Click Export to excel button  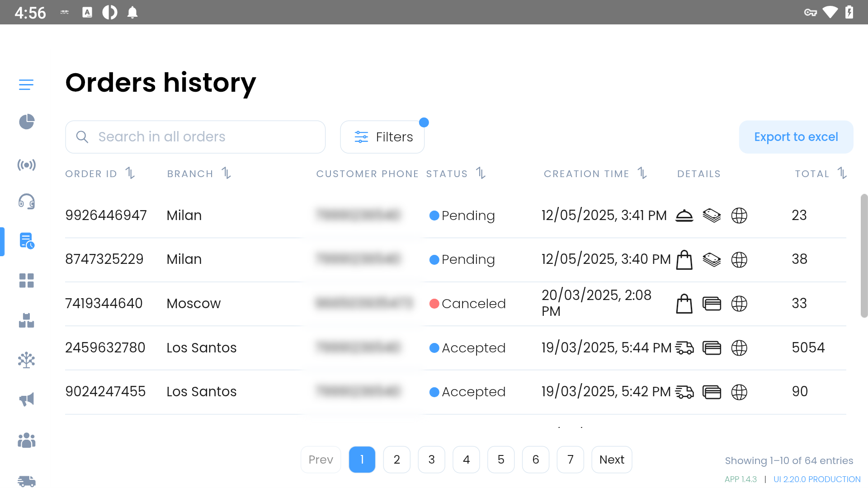pyautogui.click(x=796, y=137)
